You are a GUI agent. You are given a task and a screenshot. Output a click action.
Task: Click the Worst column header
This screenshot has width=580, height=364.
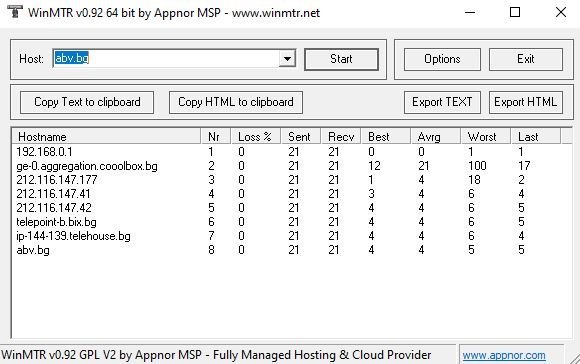(x=486, y=136)
